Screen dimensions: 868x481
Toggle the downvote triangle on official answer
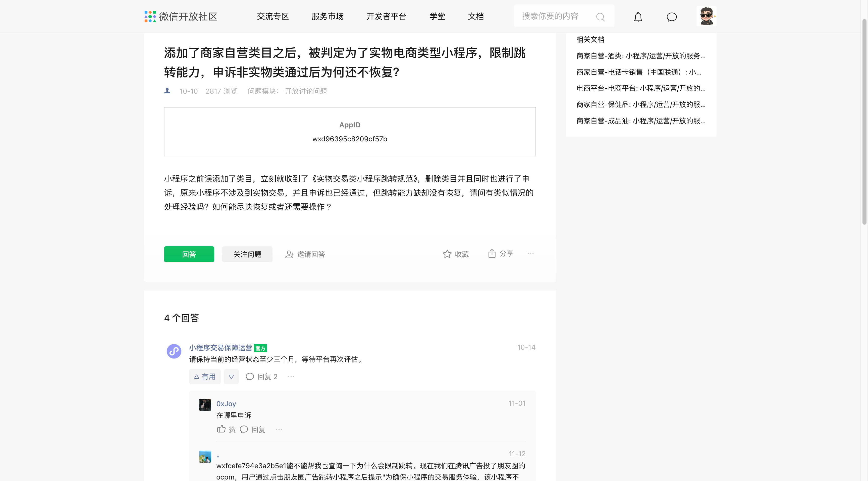coord(231,377)
